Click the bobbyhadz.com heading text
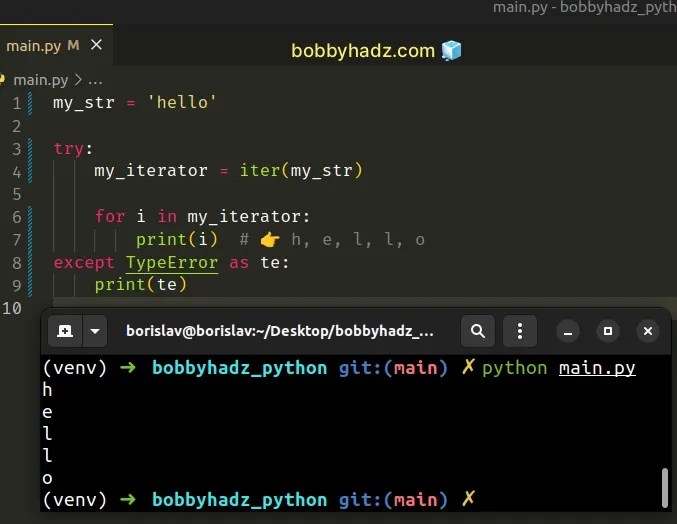Viewport: 677px width, 524px height. tap(363, 51)
